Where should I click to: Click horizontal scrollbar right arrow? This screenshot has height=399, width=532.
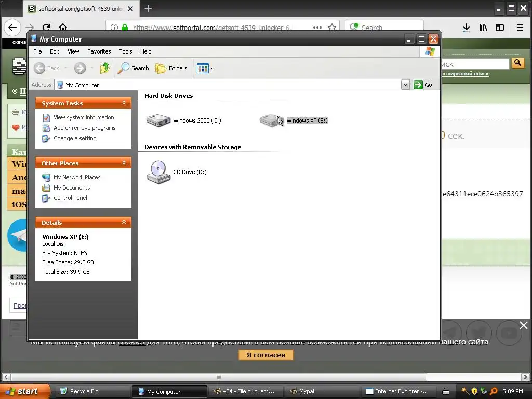pyautogui.click(x=525, y=377)
